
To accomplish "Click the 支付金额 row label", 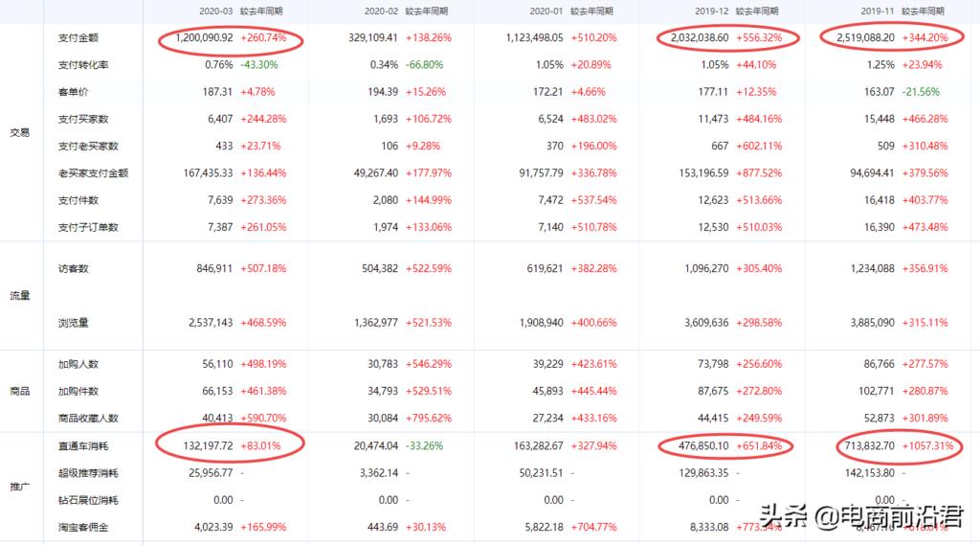I will pos(78,38).
